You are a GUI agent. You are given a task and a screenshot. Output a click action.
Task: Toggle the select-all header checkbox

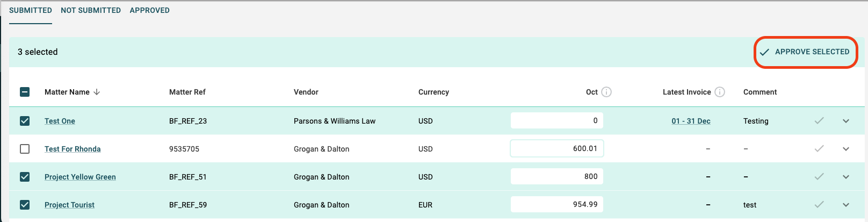coord(25,92)
